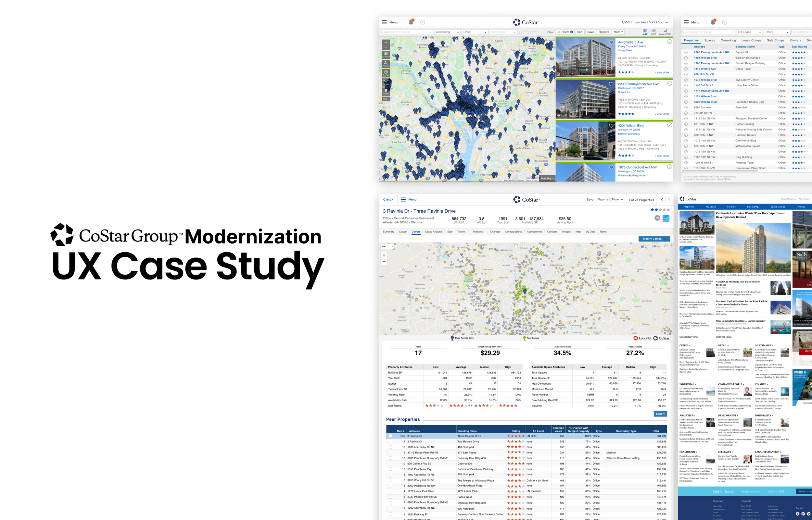
Task: Click BACK on the property detail page
Action: click(x=388, y=200)
